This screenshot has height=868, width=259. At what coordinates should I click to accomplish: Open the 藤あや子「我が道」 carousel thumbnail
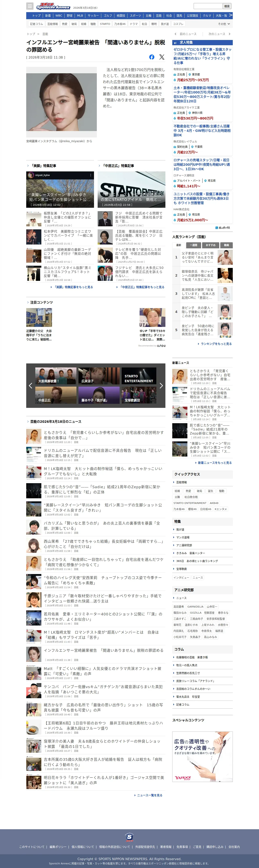[99, 395]
